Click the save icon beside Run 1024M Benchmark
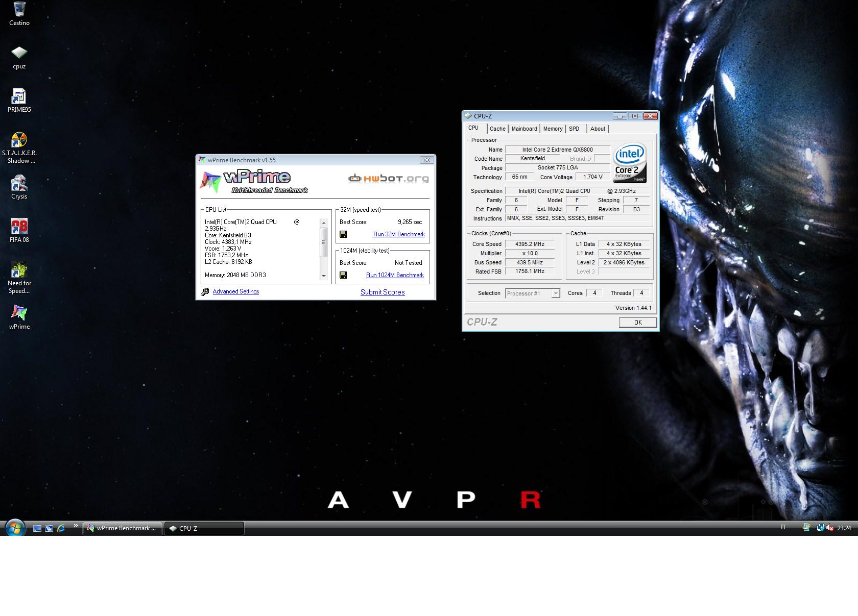The height and width of the screenshot is (616, 858). point(343,275)
